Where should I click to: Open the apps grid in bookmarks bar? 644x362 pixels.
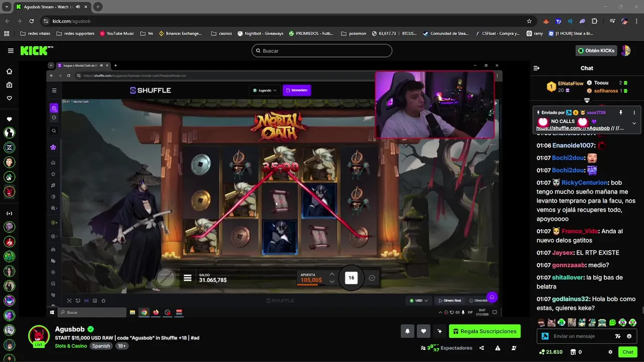(7, 34)
